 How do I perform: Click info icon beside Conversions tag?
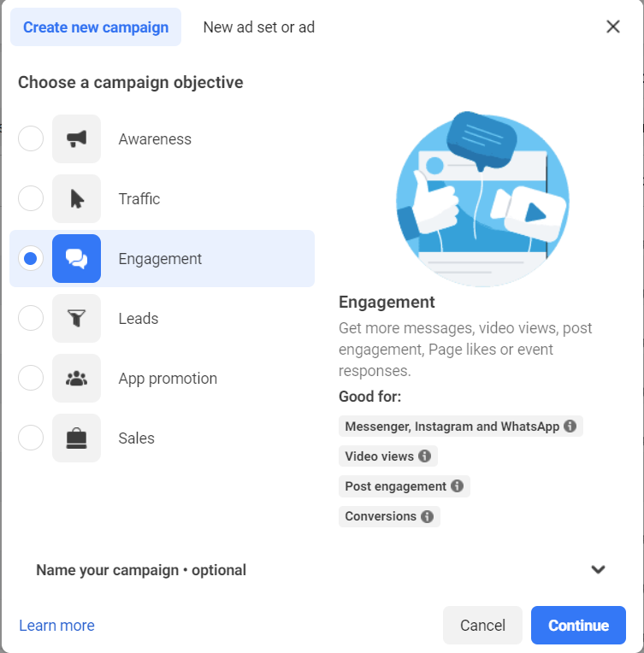tap(428, 516)
